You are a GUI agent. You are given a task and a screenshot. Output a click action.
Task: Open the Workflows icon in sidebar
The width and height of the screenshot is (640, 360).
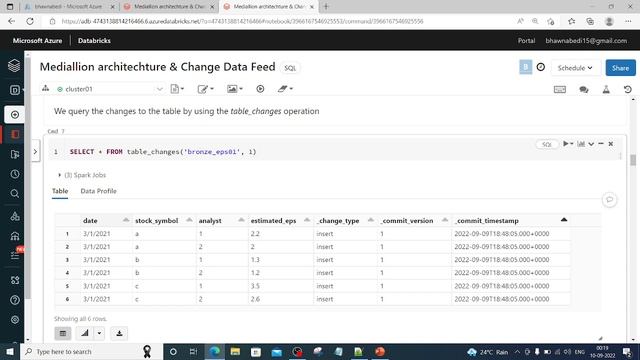[x=15, y=256]
